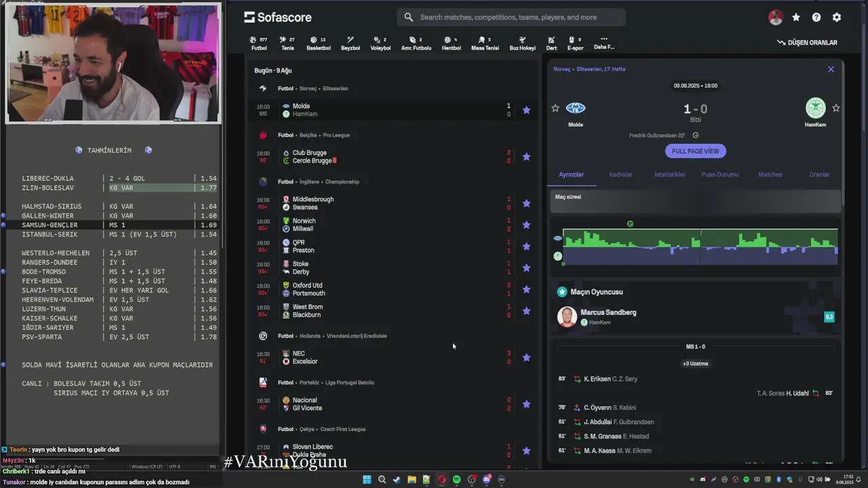Open the Nacional–Gil Vicente match row

pyautogui.click(x=393, y=404)
